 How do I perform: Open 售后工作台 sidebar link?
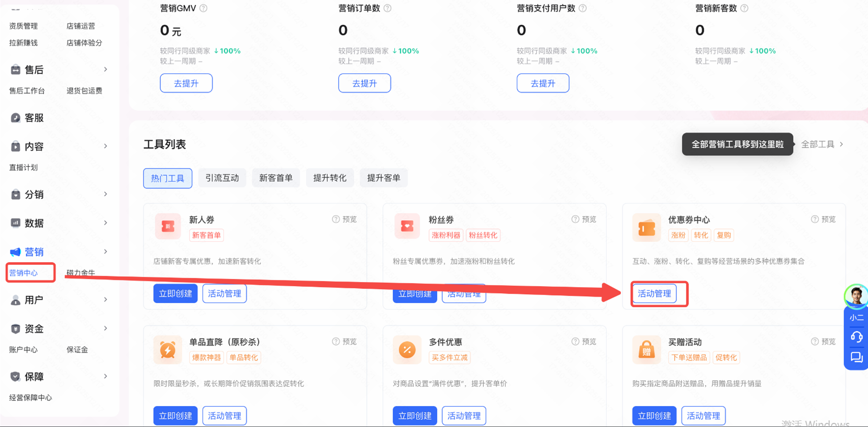point(27,91)
